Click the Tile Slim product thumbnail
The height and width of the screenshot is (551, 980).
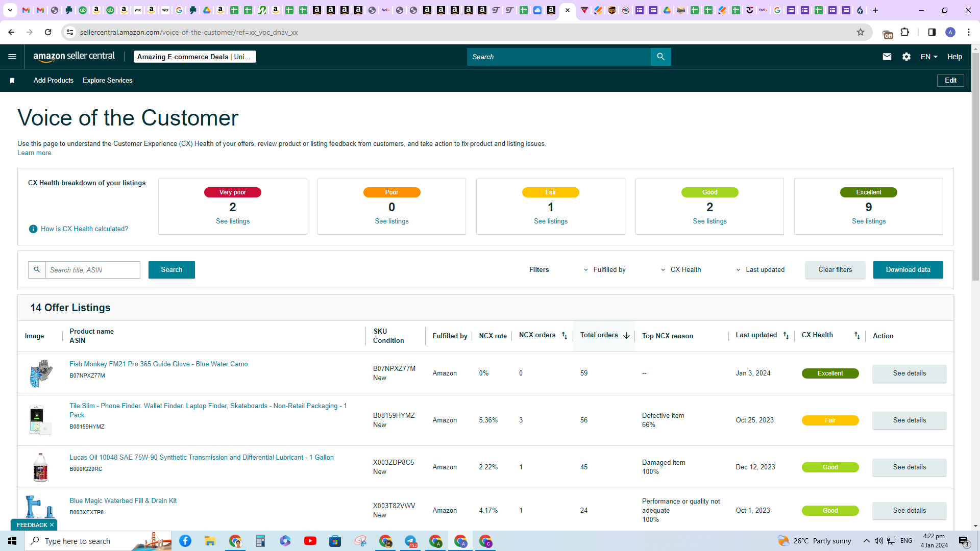40,420
